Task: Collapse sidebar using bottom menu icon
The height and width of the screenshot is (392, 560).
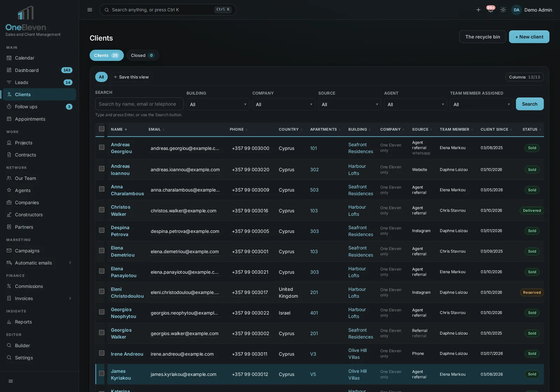Action: (10, 381)
